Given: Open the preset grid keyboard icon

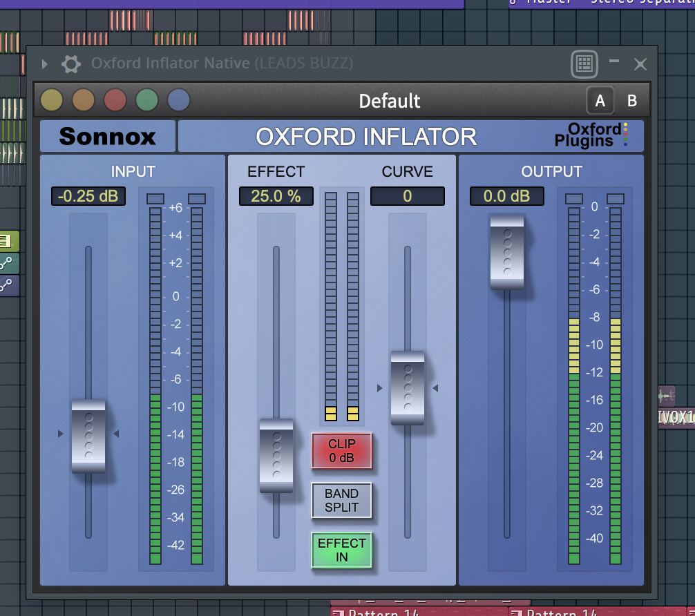Looking at the screenshot, I should pyautogui.click(x=584, y=64).
